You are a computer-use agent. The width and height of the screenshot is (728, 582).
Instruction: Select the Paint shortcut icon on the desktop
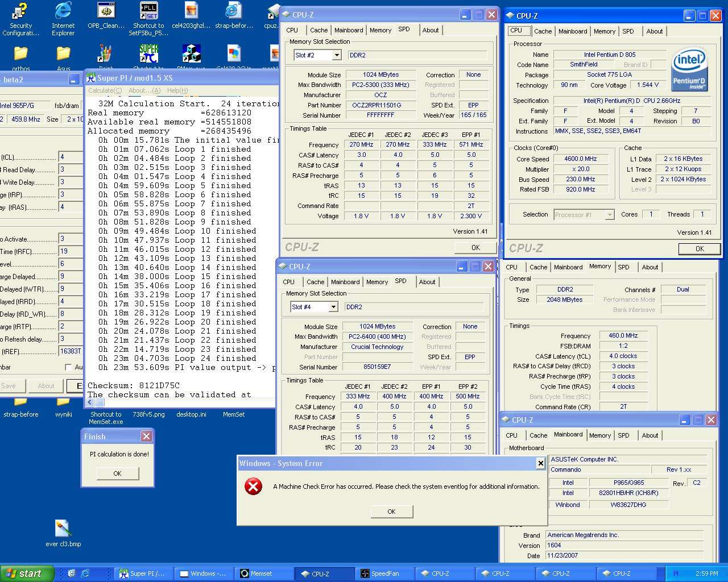pyautogui.click(x=106, y=53)
